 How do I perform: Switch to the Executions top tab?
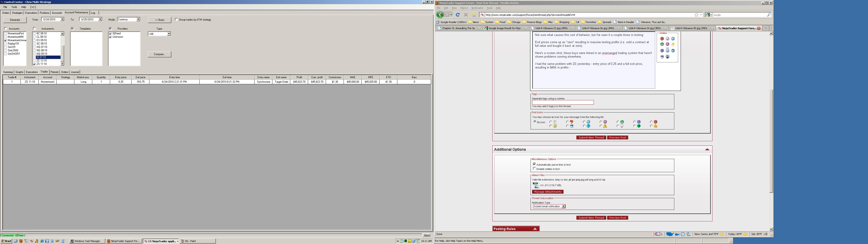click(31, 13)
